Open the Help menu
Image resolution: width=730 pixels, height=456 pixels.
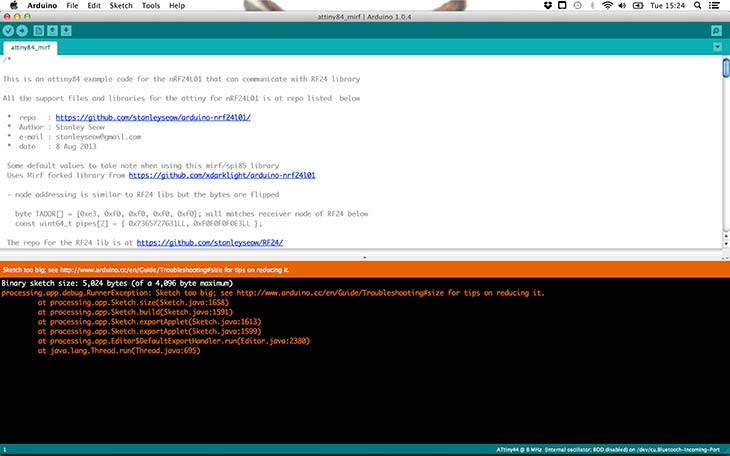point(177,6)
